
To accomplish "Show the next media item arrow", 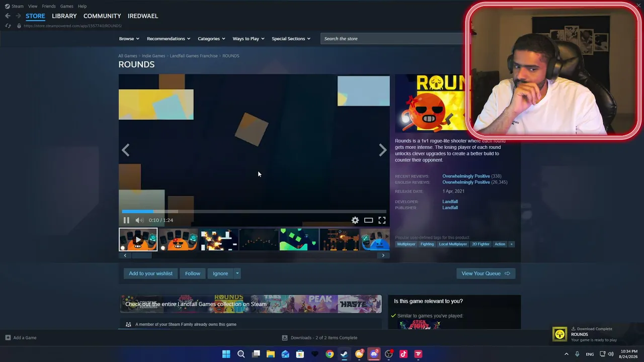I will [x=383, y=150].
